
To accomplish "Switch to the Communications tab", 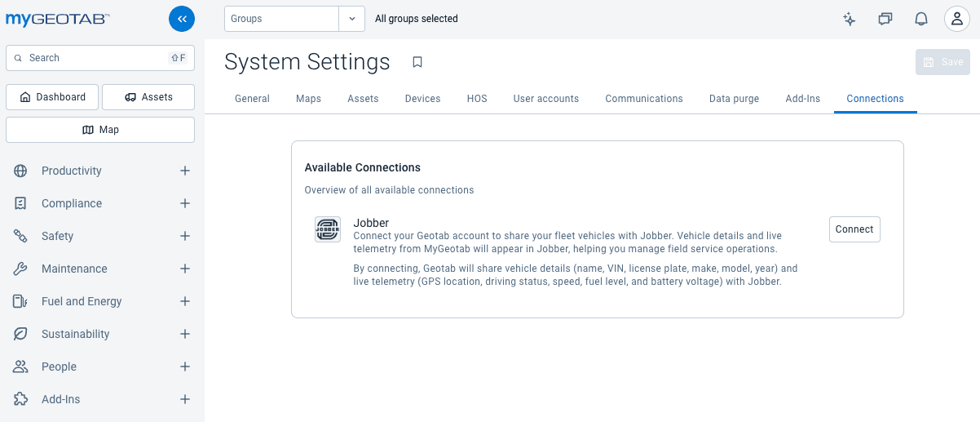I will click(x=644, y=99).
